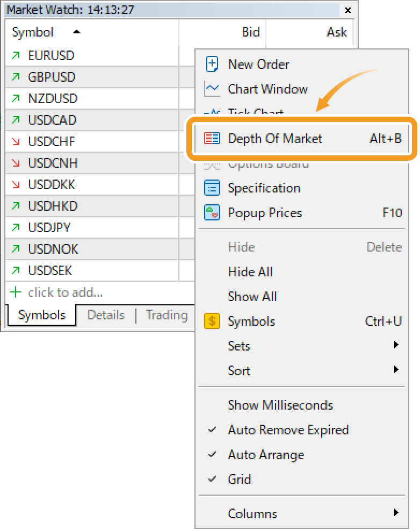Click the red downtrend arrow beside USDCHF
The height and width of the screenshot is (529, 420).
point(16,141)
